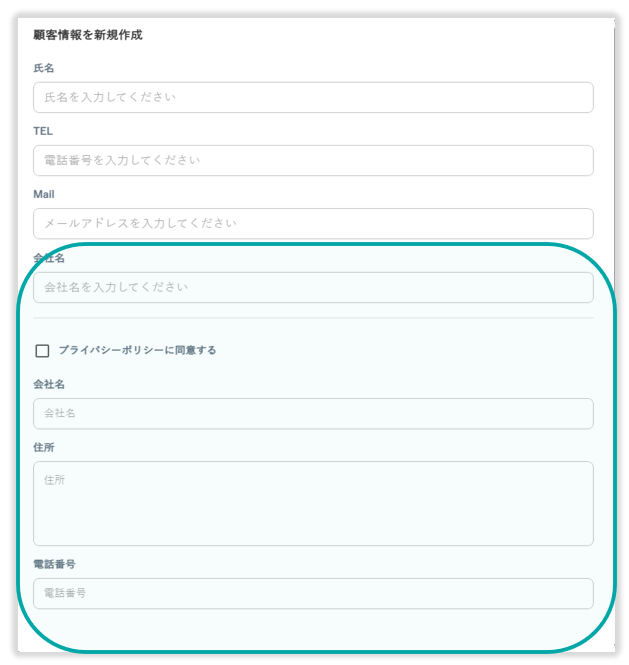Click the プライバシーポリシーに同意する label text
Screen dimensions: 629x665
click(x=137, y=351)
